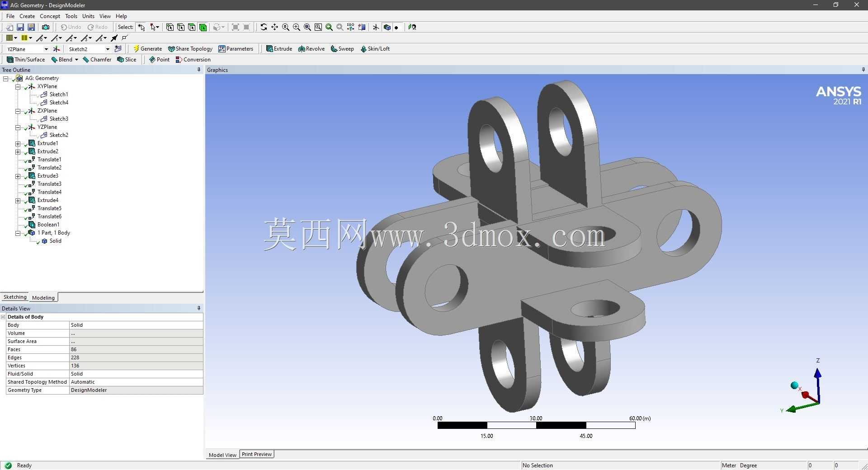Open the select mode dropdown arrow
The image size is (868, 470).
[x=157, y=27]
